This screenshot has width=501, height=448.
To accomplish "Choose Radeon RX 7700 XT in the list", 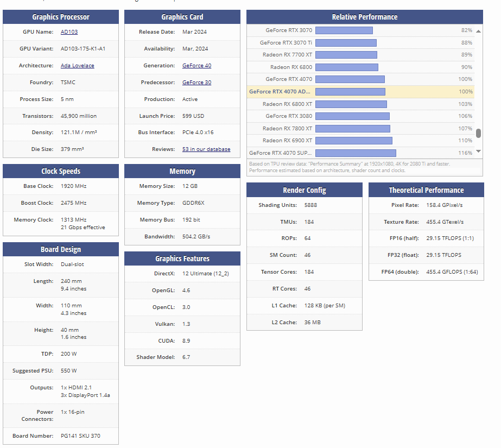I will point(287,55).
